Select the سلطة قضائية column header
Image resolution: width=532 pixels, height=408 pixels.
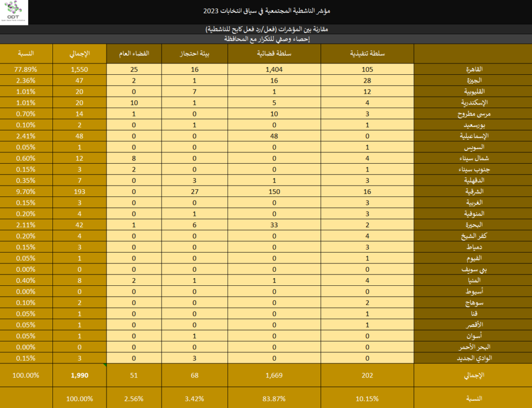[x=274, y=54]
